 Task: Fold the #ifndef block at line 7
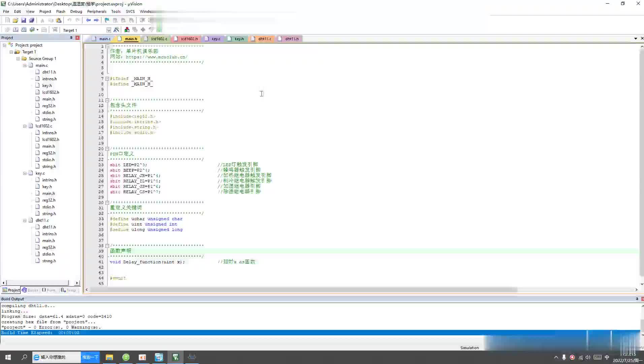click(107, 79)
